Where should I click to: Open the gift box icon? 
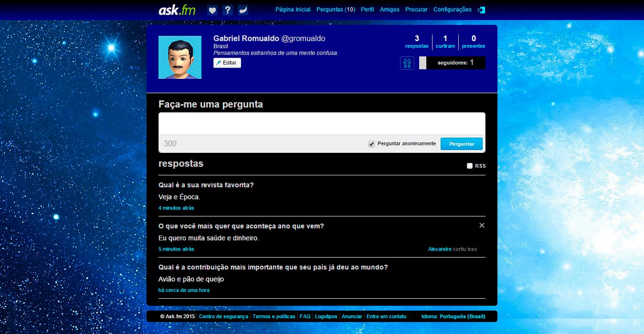pyautogui.click(x=407, y=63)
